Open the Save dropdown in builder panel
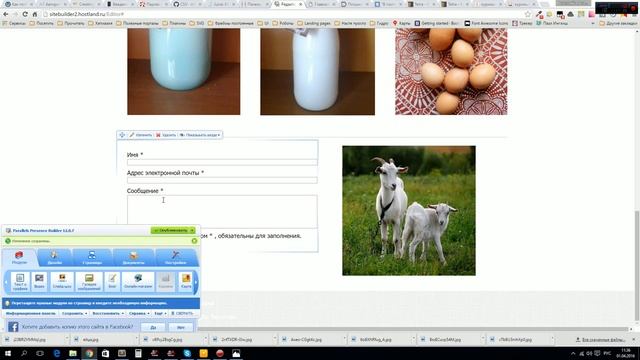 (x=74, y=313)
